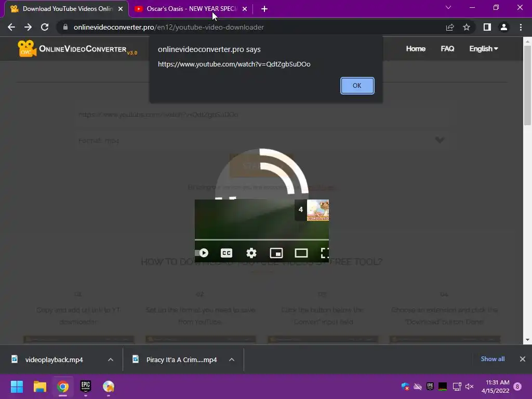Click Chrome taskbar icon
Screen dimensions: 532x399
[62, 387]
